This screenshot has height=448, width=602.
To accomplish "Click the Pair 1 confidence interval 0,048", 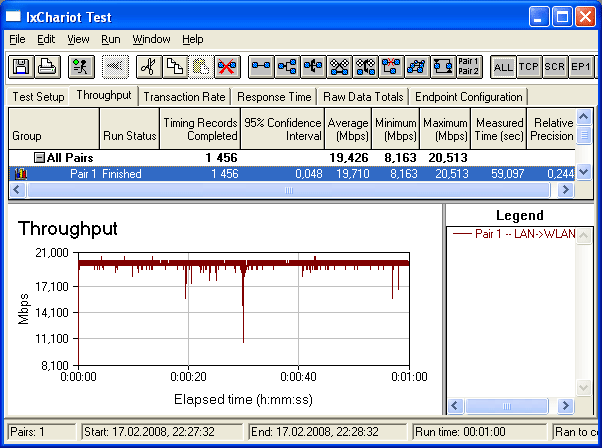I will point(309,174).
